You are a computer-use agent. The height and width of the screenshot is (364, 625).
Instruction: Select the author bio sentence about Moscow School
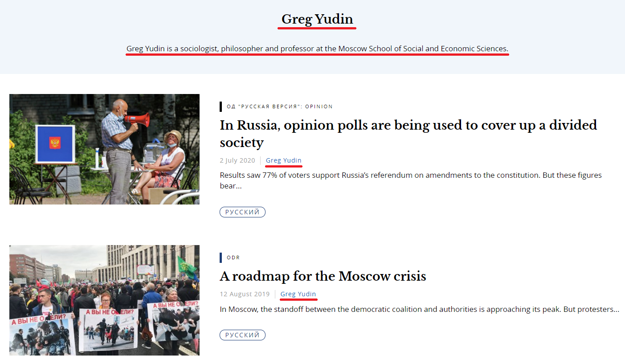[x=317, y=49]
